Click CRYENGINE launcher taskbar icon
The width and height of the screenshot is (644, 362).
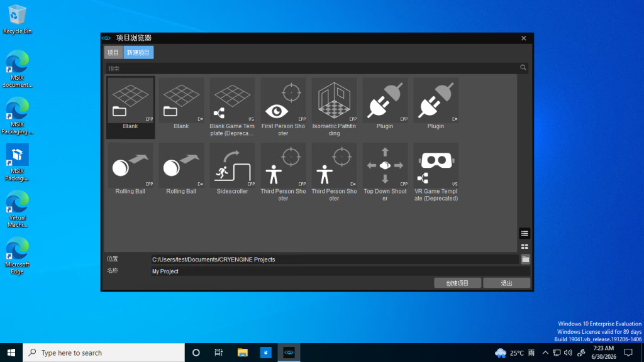point(289,353)
